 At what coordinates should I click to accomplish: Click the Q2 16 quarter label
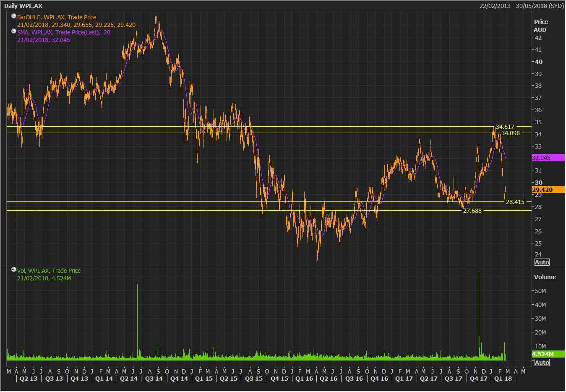click(329, 379)
